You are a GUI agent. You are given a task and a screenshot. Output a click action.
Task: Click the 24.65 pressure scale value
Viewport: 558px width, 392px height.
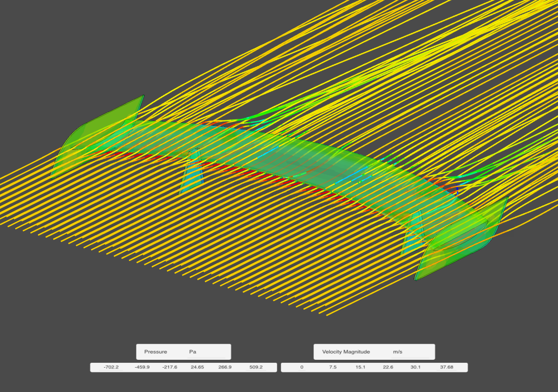(x=197, y=367)
